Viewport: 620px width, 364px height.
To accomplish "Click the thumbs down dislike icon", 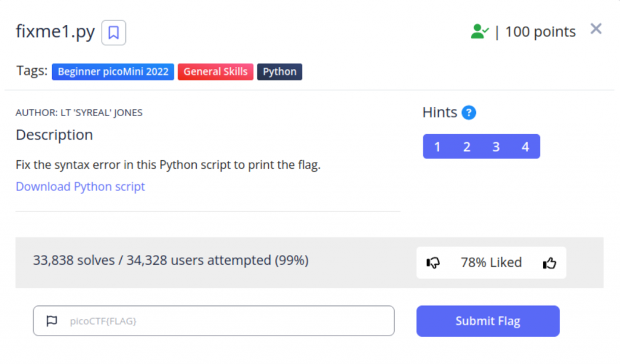I will [x=434, y=262].
